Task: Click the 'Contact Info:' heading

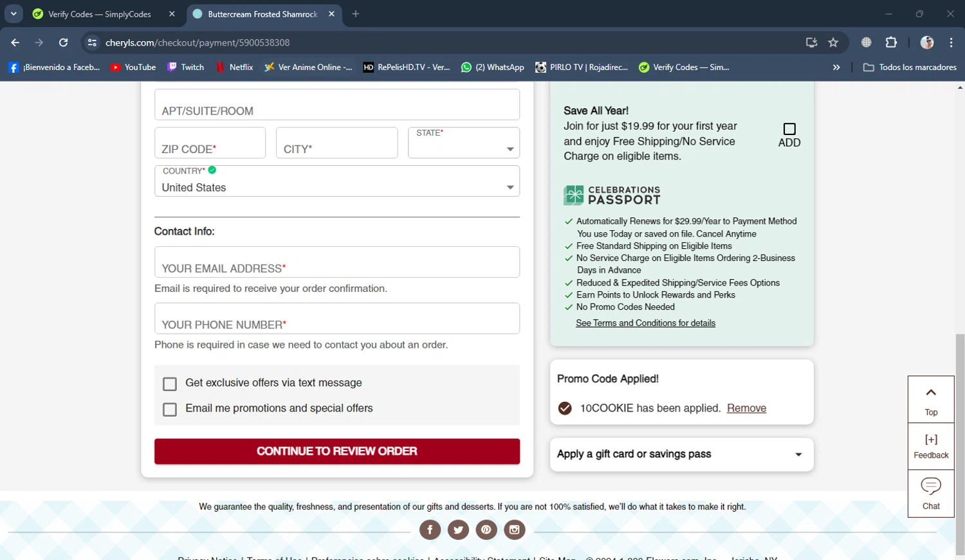Action: pos(184,231)
